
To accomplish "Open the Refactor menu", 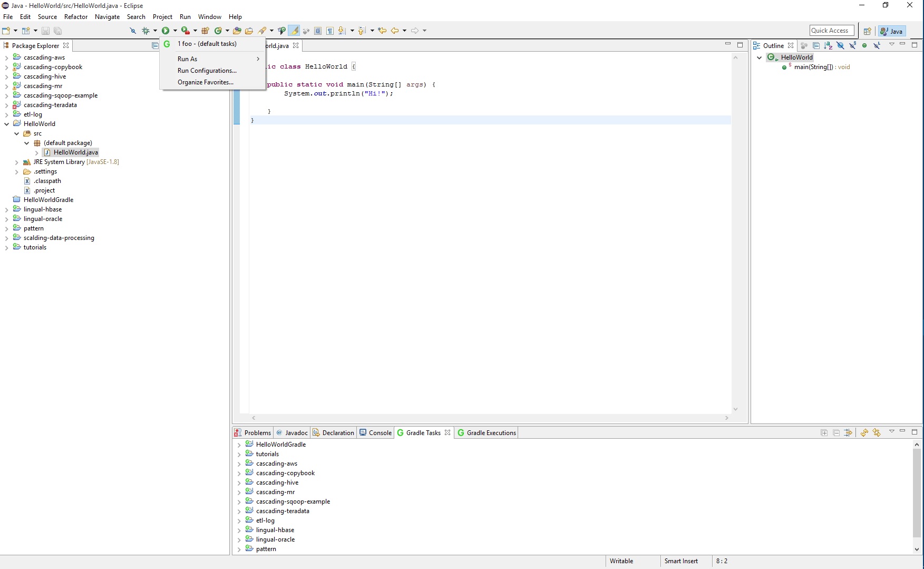I will tap(76, 17).
